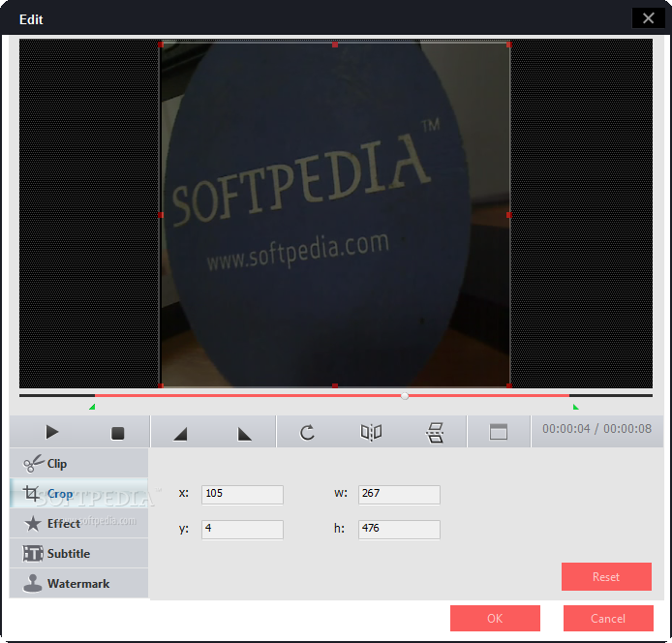Click the x crop position field
672x643 pixels.
coord(242,495)
